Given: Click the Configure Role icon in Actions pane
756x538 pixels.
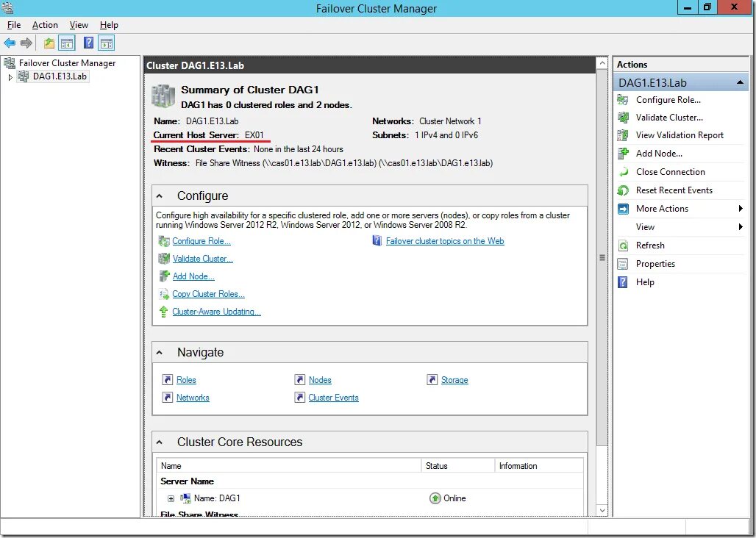Looking at the screenshot, I should pyautogui.click(x=623, y=100).
